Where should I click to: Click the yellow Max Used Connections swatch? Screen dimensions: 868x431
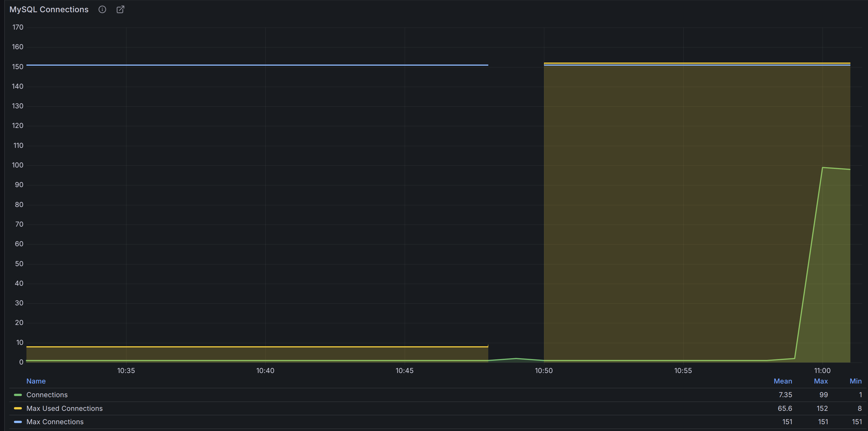(x=18, y=408)
